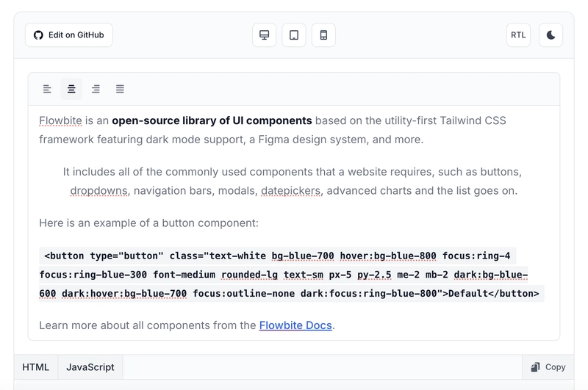The height and width of the screenshot is (390, 588).
Task: Click inside the button code block
Action: 291,275
